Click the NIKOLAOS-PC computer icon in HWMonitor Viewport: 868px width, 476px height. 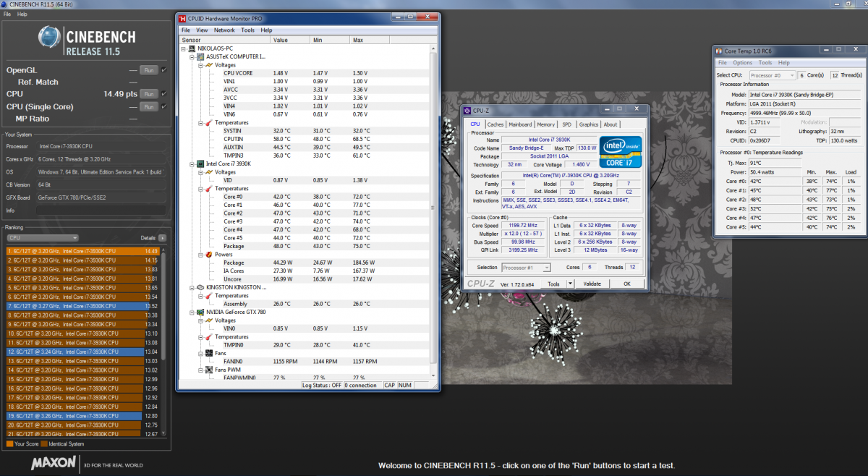tap(192, 48)
